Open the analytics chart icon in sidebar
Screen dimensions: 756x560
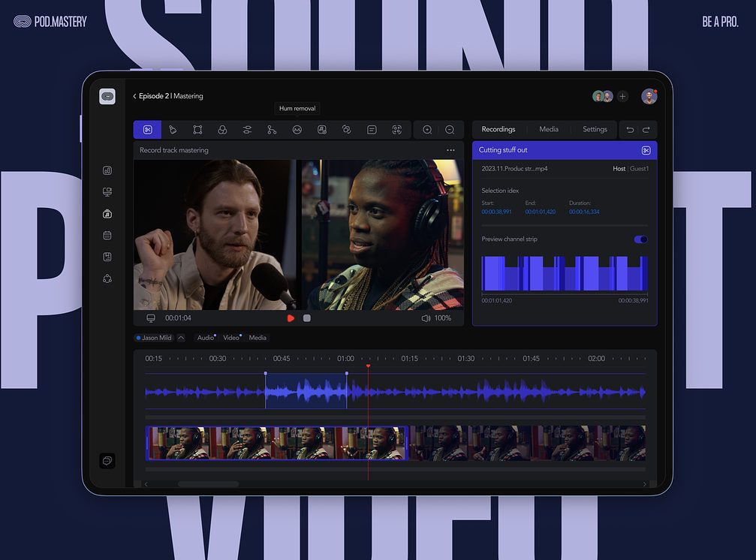(107, 170)
